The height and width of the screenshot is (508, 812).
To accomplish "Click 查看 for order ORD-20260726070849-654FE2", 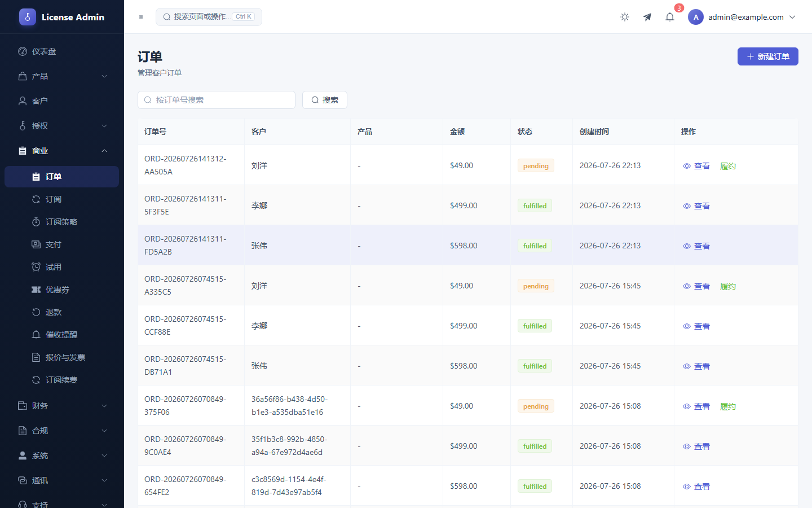I will pos(696,487).
